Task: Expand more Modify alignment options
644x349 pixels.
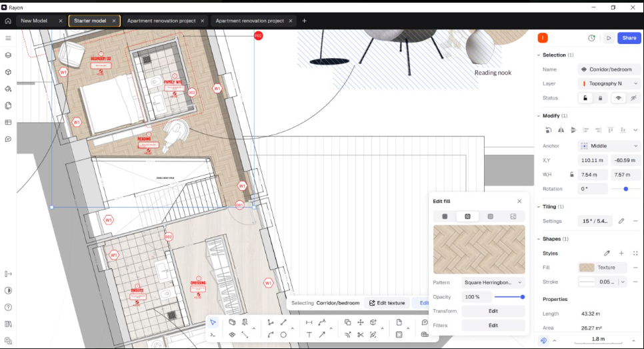Action: pos(635,130)
